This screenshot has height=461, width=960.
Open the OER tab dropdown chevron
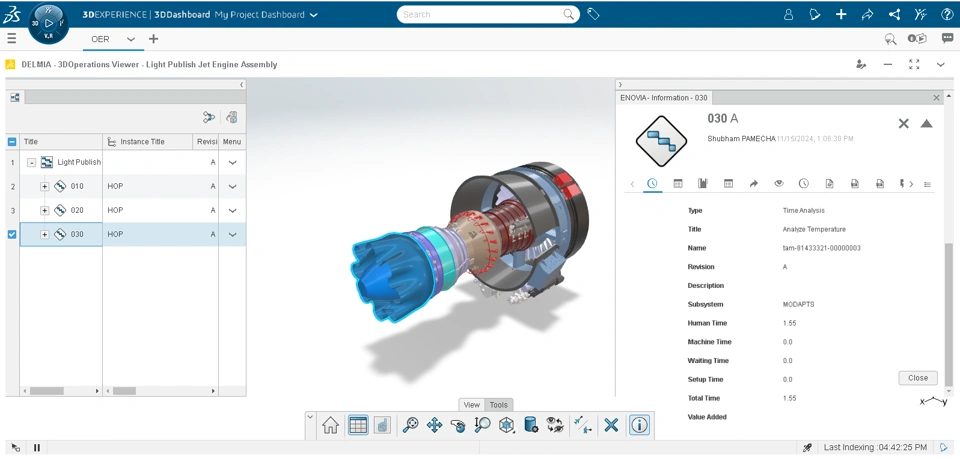[130, 39]
